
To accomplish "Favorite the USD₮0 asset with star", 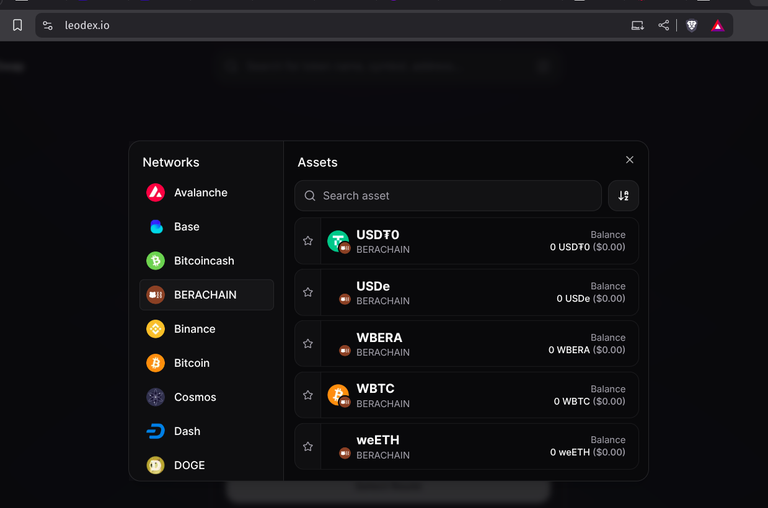I will (308, 241).
